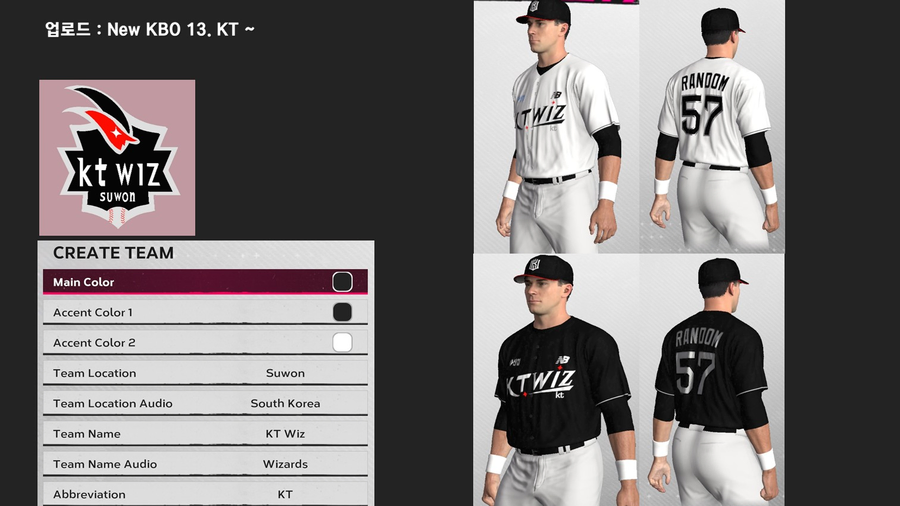Select the Accent Color 2 white swatch
This screenshot has width=900, height=506.
click(342, 342)
